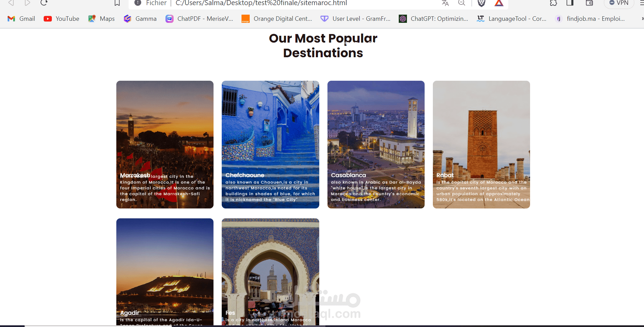Open the findjob.ma - Emploi... bookmark
Screen dimensions: 644x327
pos(590,19)
